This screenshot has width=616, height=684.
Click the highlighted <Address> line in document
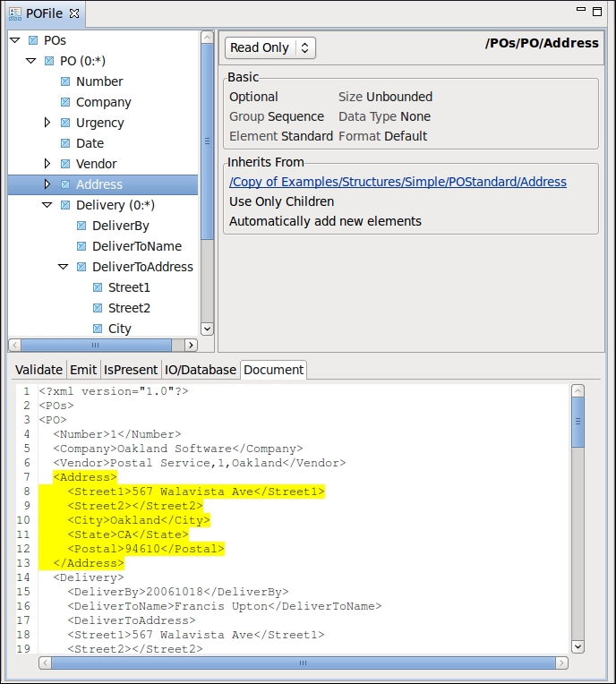click(x=85, y=477)
